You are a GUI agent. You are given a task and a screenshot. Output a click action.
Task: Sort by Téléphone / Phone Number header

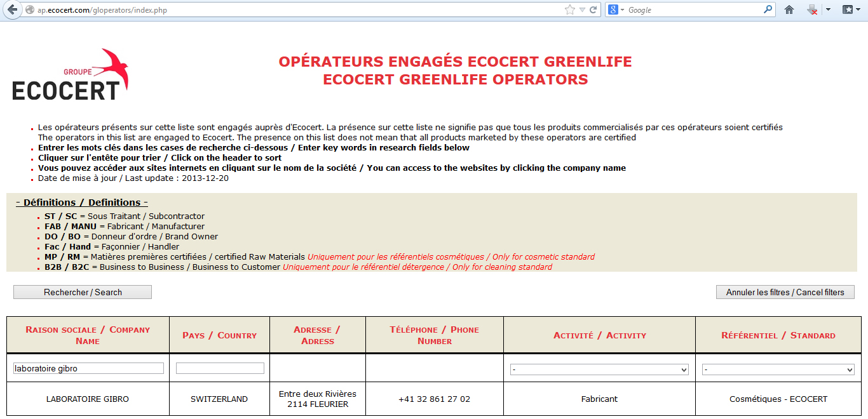(434, 335)
